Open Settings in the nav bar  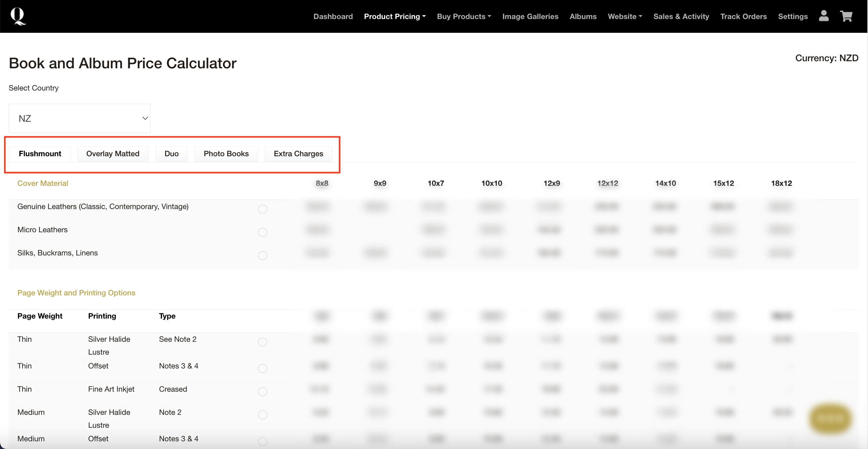click(x=793, y=16)
